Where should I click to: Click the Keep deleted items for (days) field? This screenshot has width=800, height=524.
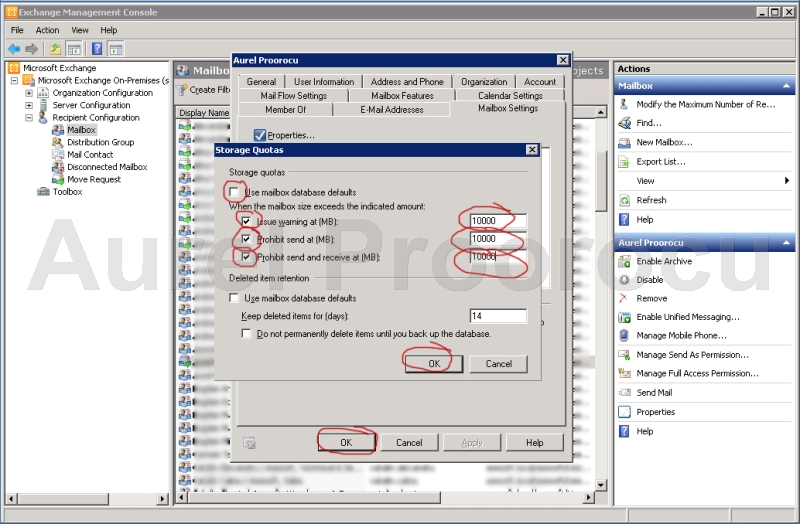pos(498,316)
